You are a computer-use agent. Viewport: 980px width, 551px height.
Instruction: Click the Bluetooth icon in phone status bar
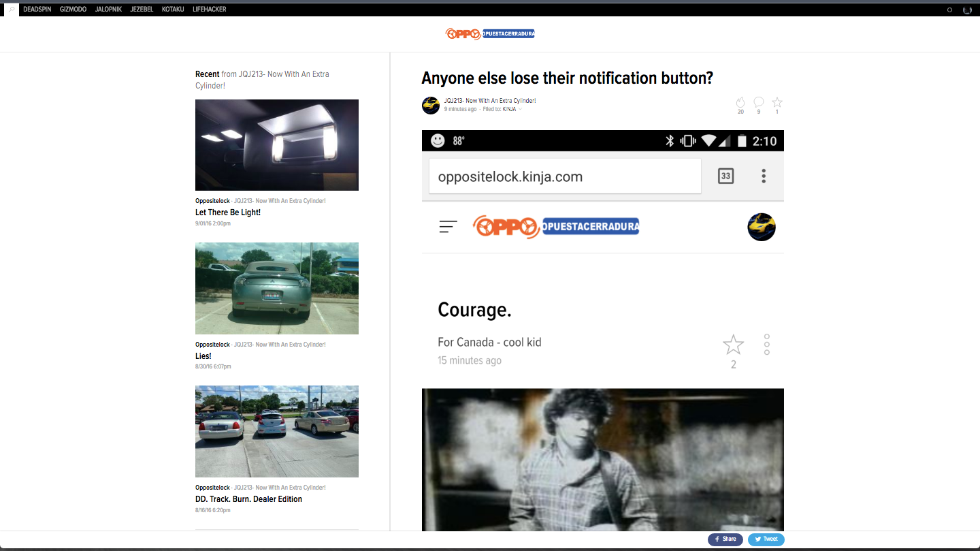point(670,141)
